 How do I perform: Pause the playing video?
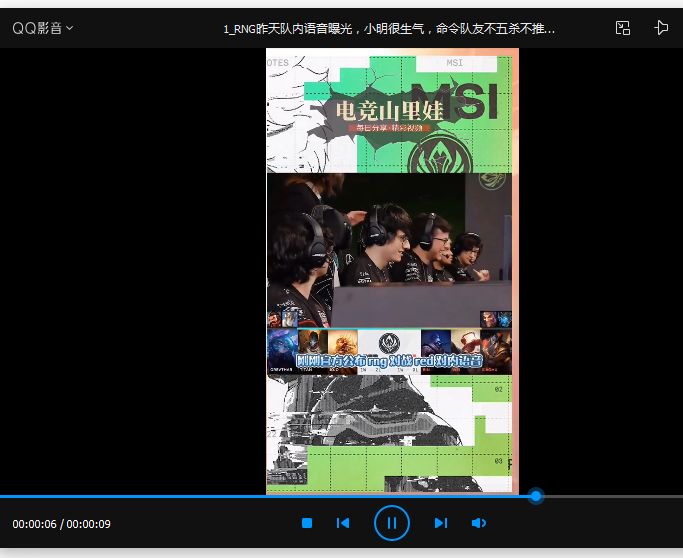392,523
